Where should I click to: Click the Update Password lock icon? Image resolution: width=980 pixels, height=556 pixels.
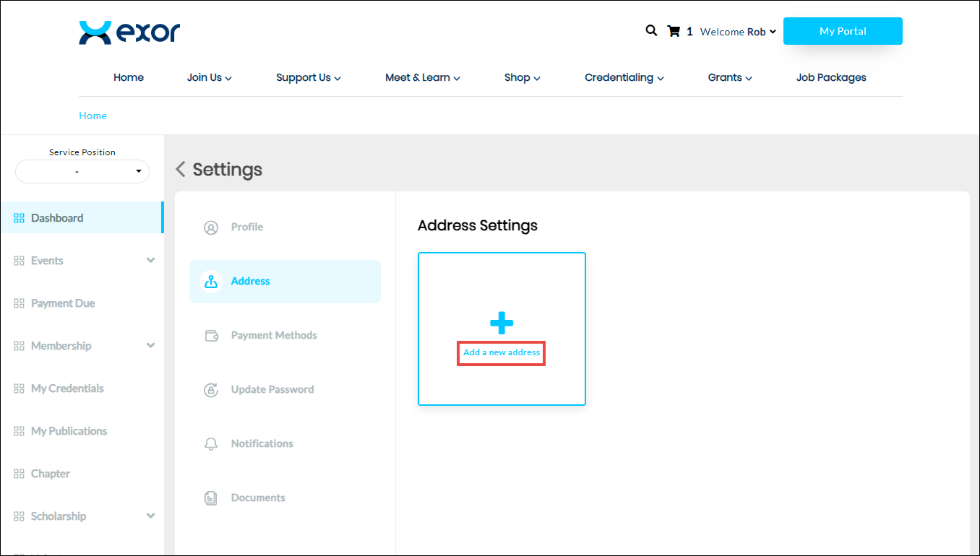click(211, 390)
